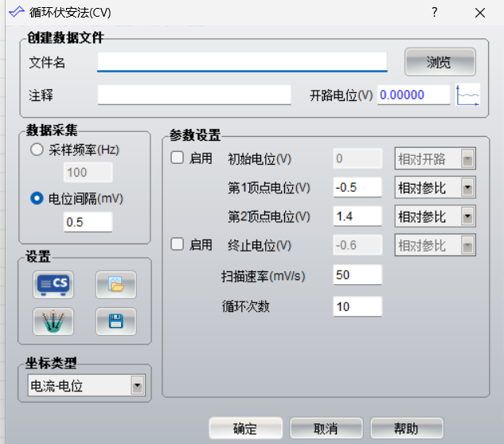Click the 终止电位 field showing -0.6

pos(357,245)
